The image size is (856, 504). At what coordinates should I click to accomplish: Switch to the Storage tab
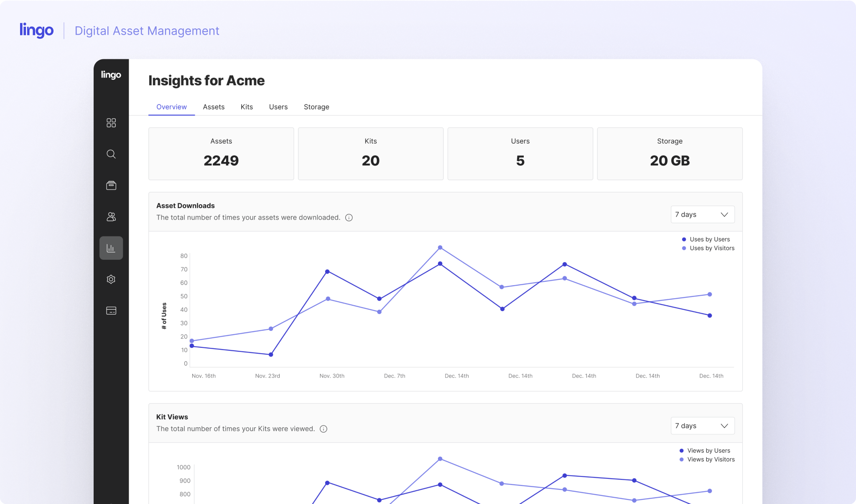click(316, 107)
